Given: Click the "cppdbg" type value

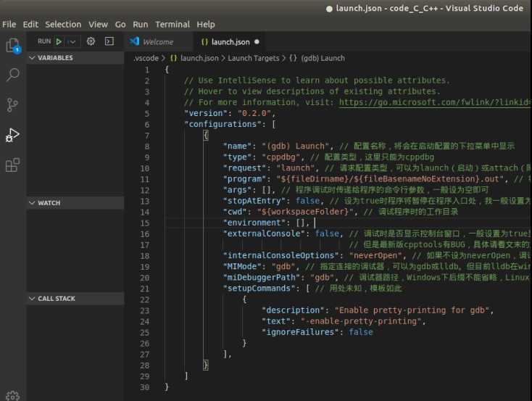Looking at the screenshot, I should click(281, 157).
